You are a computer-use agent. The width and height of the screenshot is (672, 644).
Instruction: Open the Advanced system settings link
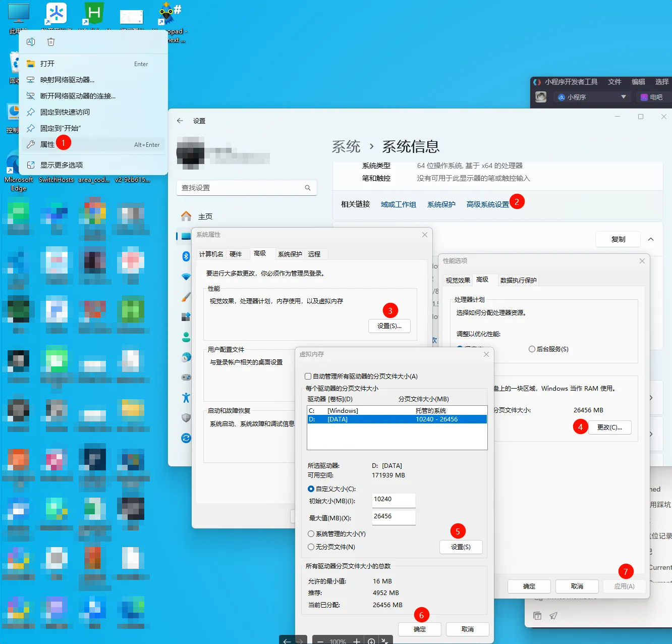tap(488, 204)
